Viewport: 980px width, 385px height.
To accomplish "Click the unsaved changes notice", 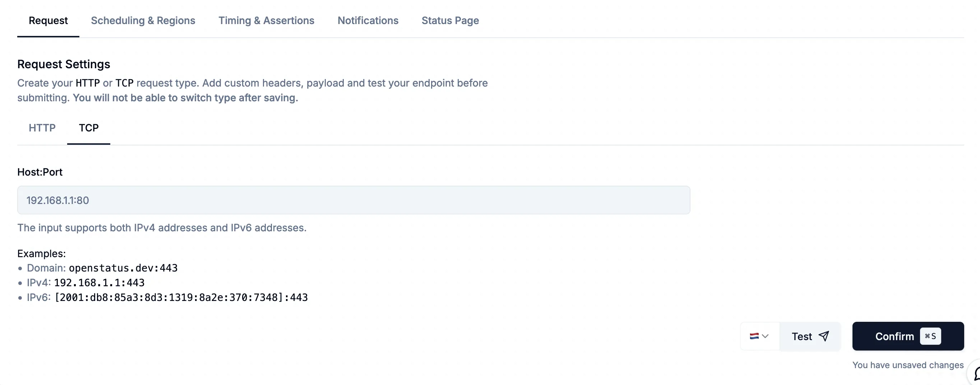I will tap(907, 365).
